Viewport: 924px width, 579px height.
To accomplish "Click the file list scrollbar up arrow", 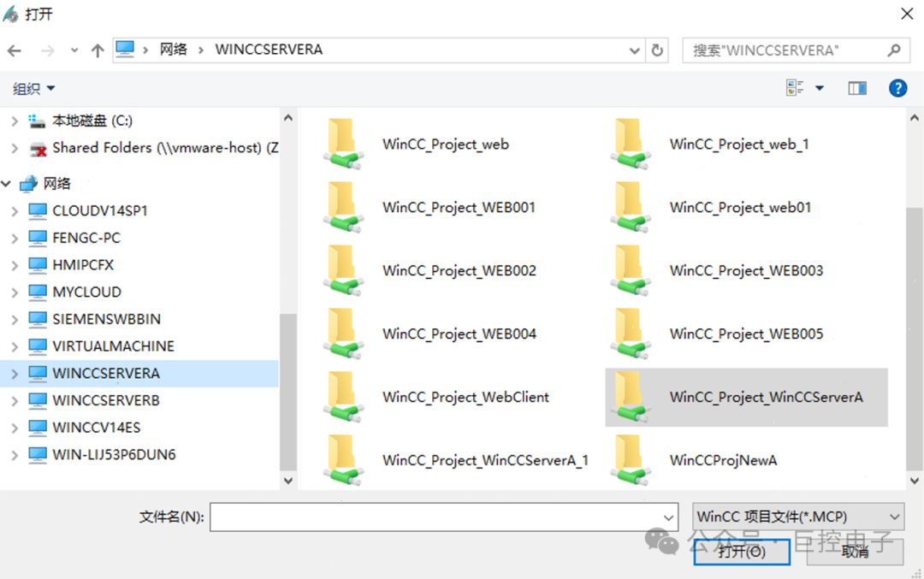I will click(x=914, y=118).
